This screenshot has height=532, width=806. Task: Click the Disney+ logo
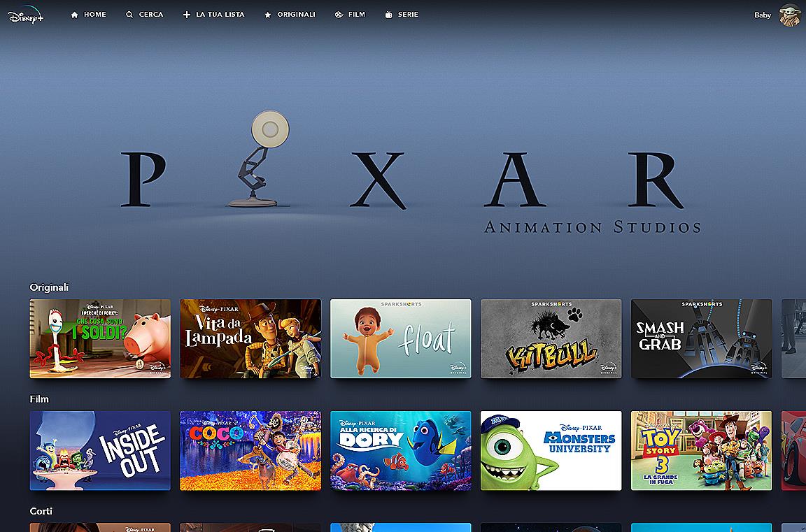point(26,15)
